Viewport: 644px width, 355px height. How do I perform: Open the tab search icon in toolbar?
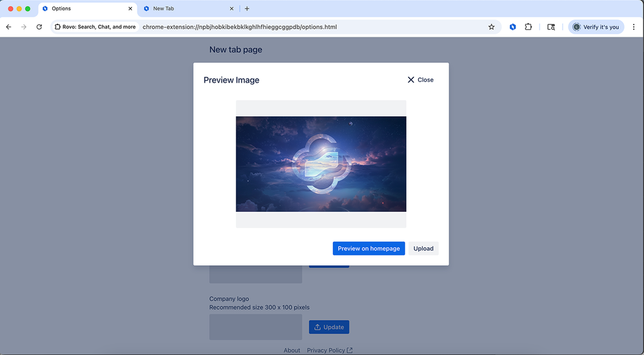pyautogui.click(x=551, y=26)
